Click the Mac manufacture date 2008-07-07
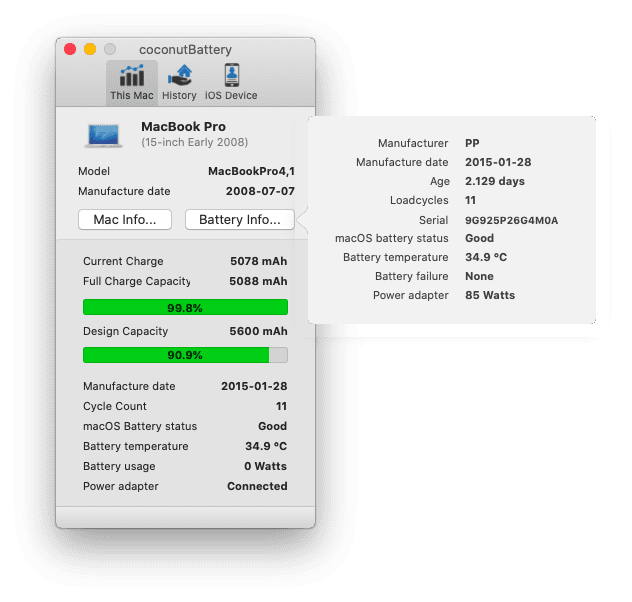Viewport: 632px width, 602px height. [260, 191]
